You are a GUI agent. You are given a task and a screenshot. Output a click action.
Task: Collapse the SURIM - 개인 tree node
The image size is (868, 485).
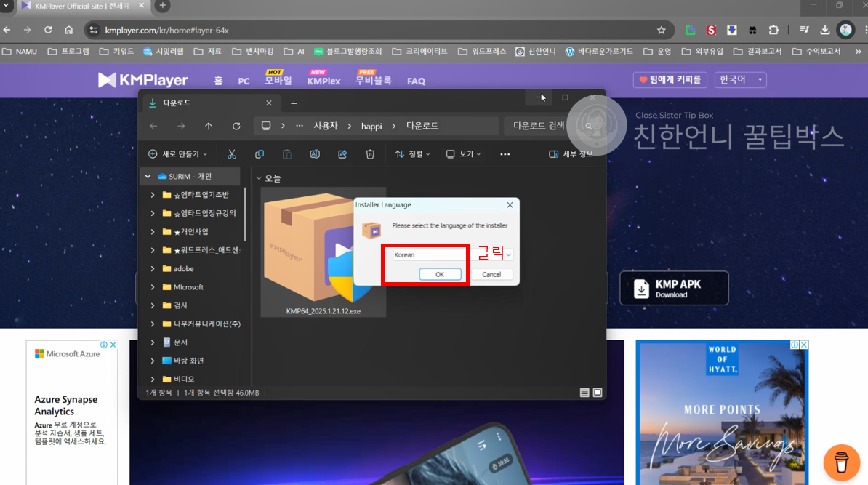(x=148, y=176)
